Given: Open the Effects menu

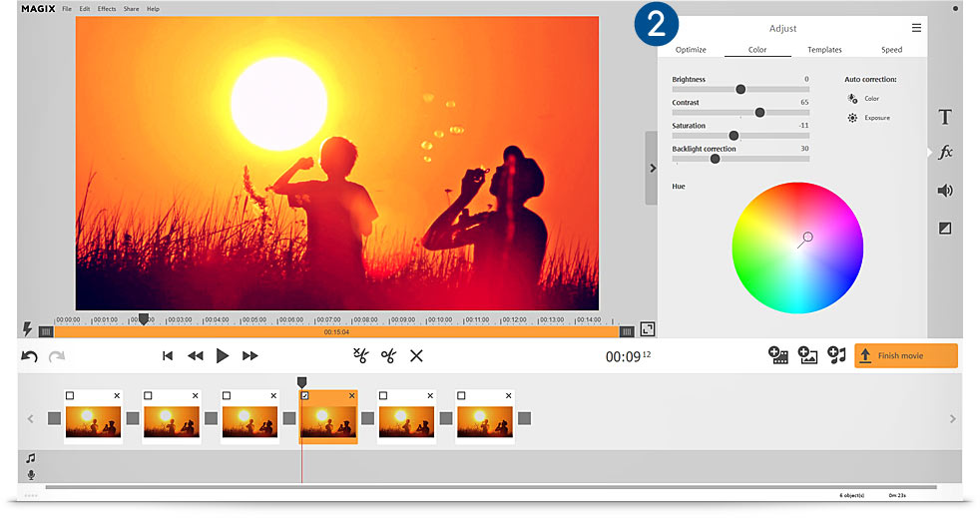Looking at the screenshot, I should pyautogui.click(x=107, y=9).
